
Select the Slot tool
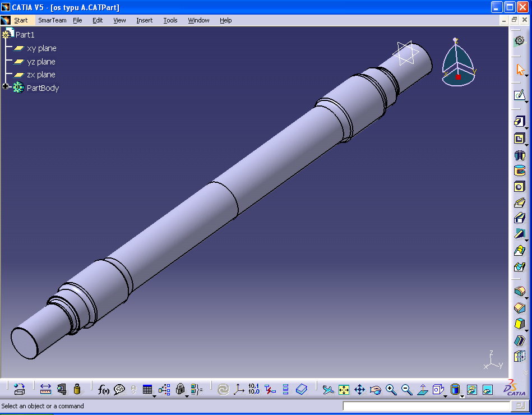[x=520, y=218]
